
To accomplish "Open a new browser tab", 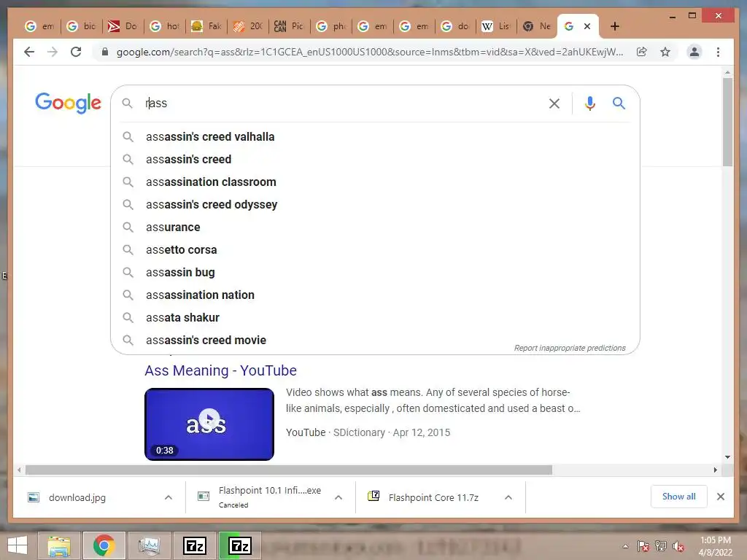I will point(614,26).
